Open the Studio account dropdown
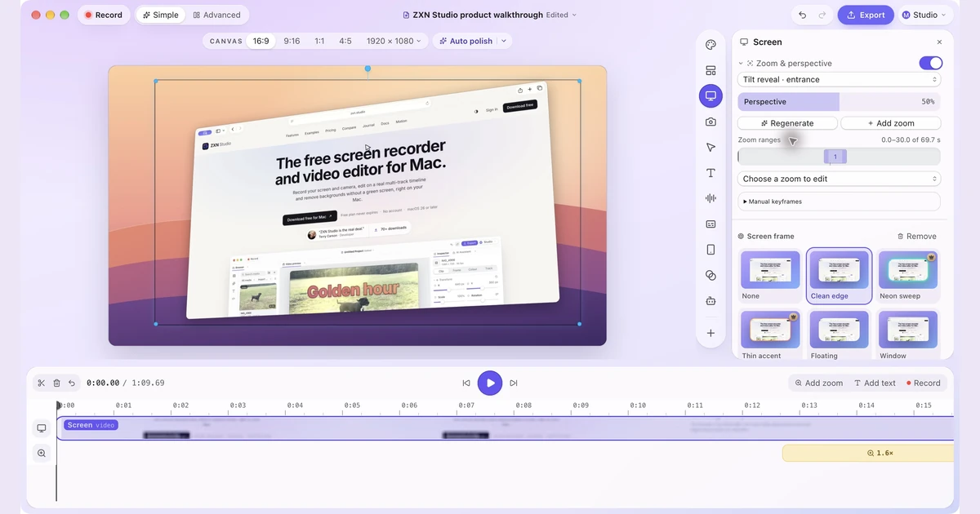Screen dimensions: 980x514 (x=925, y=15)
